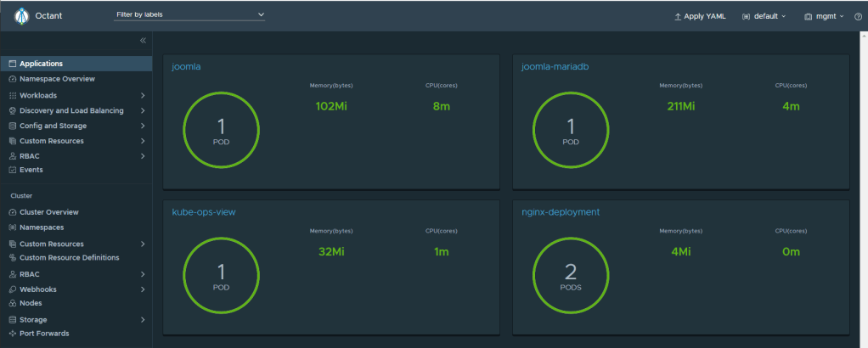Open the default namespace selector
This screenshot has height=348, width=868.
764,16
